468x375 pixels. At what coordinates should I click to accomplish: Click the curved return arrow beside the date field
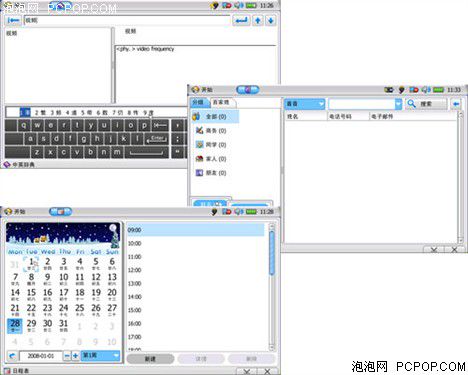pyautogui.click(x=12, y=356)
